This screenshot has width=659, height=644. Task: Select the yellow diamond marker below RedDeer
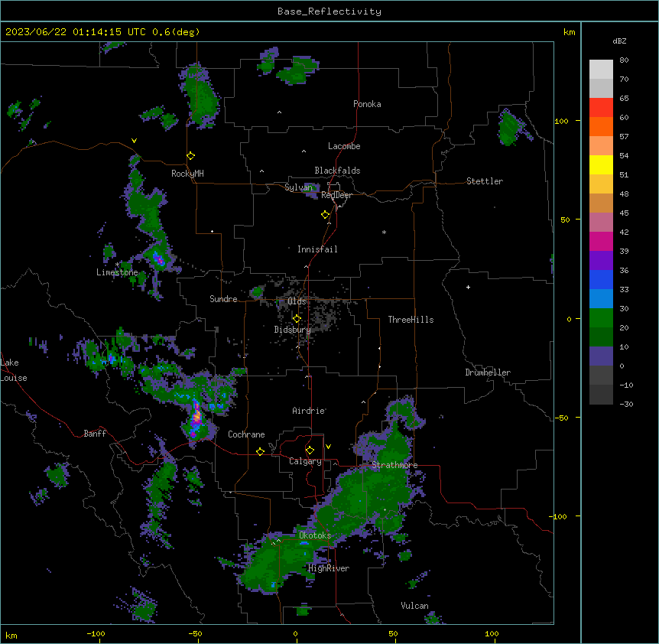(326, 215)
